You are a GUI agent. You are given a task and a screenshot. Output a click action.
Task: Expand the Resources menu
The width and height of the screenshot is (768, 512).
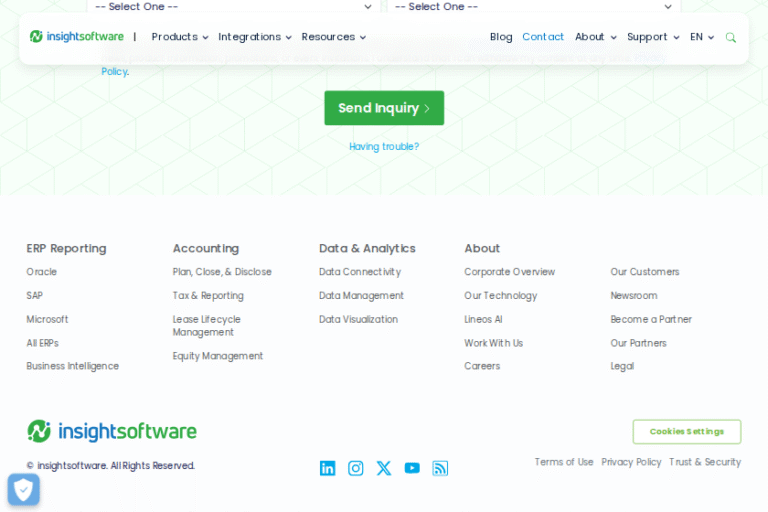(334, 37)
